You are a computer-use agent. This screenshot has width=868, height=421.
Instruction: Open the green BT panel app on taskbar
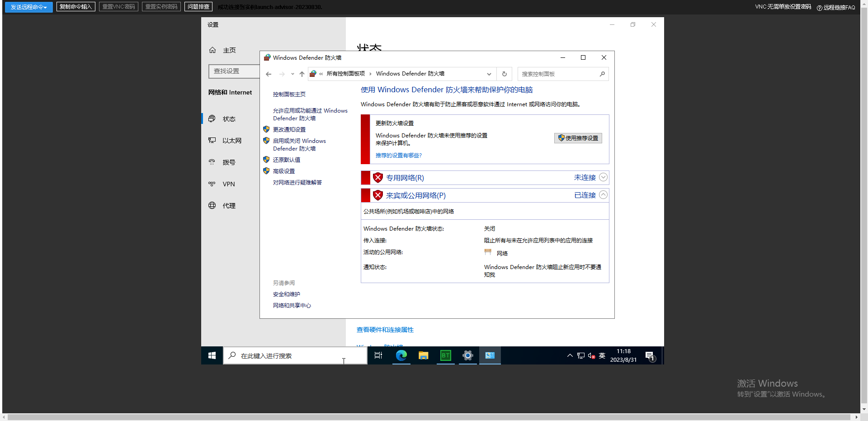point(445,356)
